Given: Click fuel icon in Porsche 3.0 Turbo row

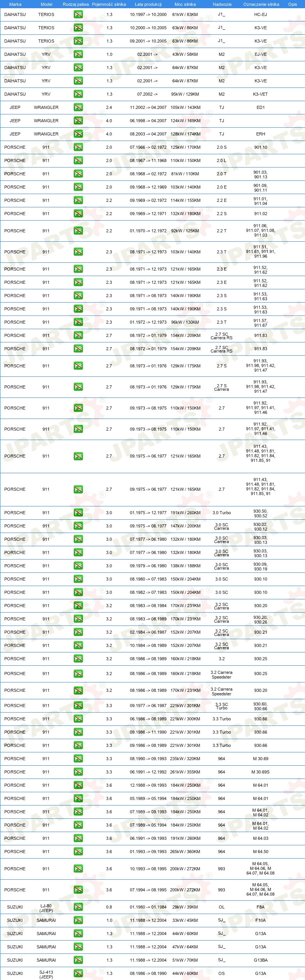Looking at the screenshot, I should (78, 513).
